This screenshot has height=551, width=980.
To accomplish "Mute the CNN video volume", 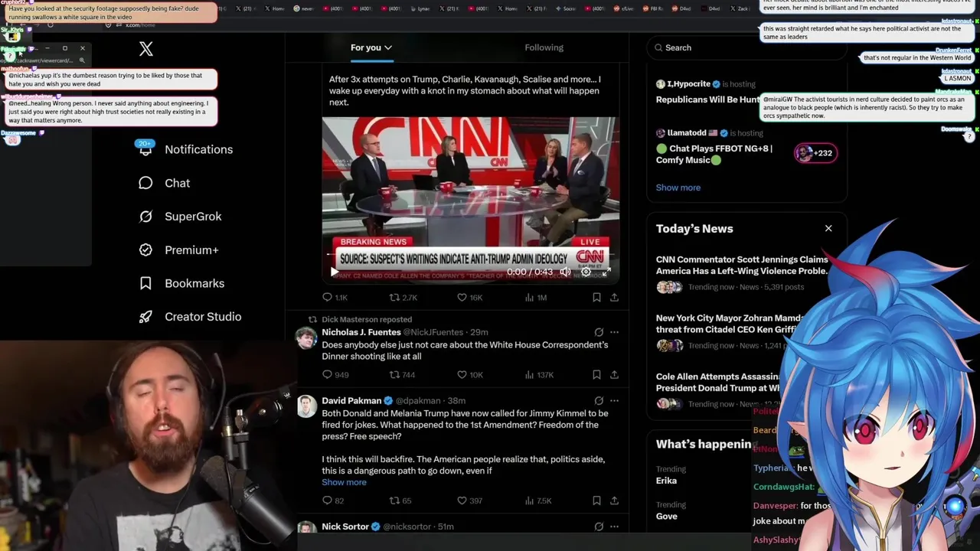I will point(565,272).
